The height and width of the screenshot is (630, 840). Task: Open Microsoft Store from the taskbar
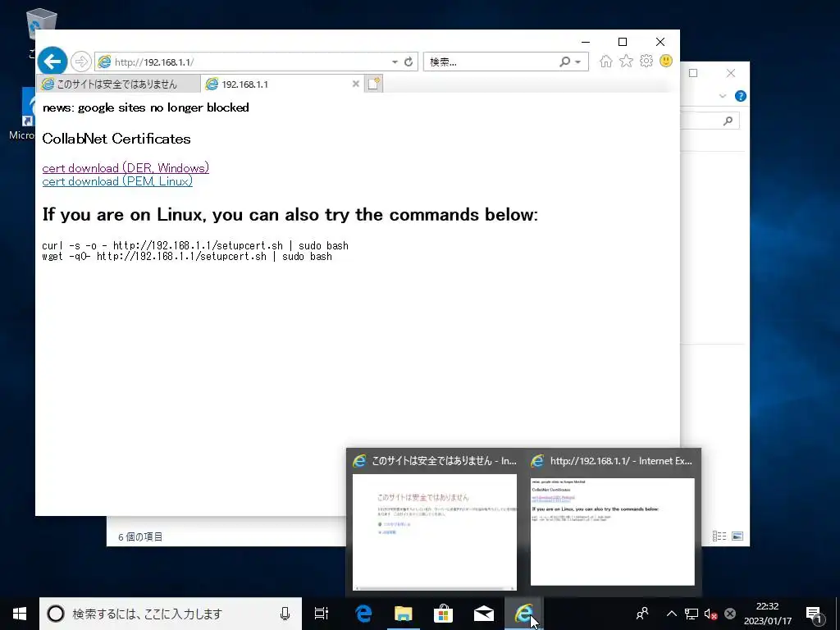(x=443, y=614)
